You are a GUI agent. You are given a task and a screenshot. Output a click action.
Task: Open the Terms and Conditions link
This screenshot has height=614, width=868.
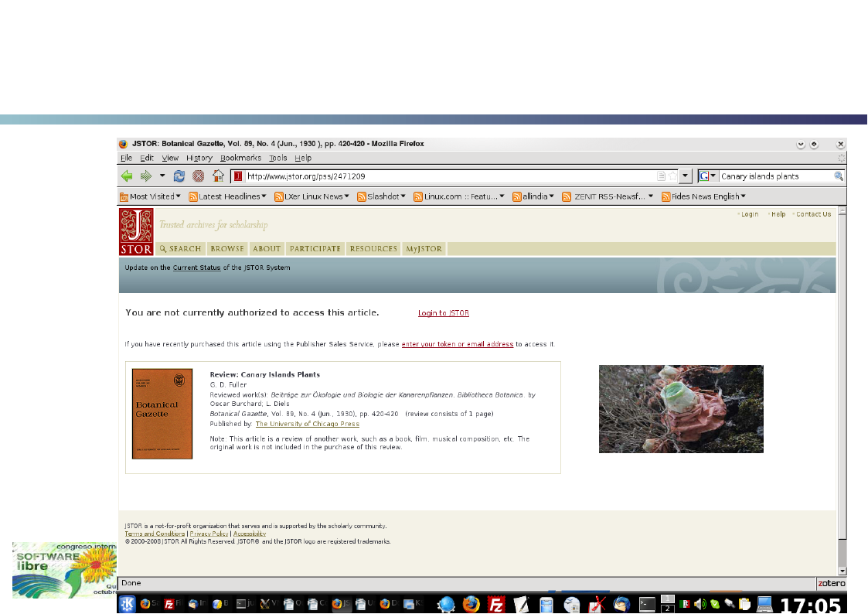155,534
